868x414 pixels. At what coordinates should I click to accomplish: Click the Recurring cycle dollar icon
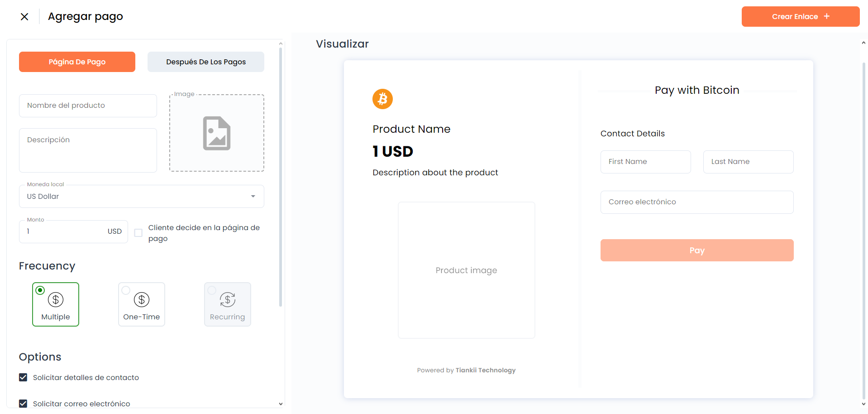[x=228, y=299]
